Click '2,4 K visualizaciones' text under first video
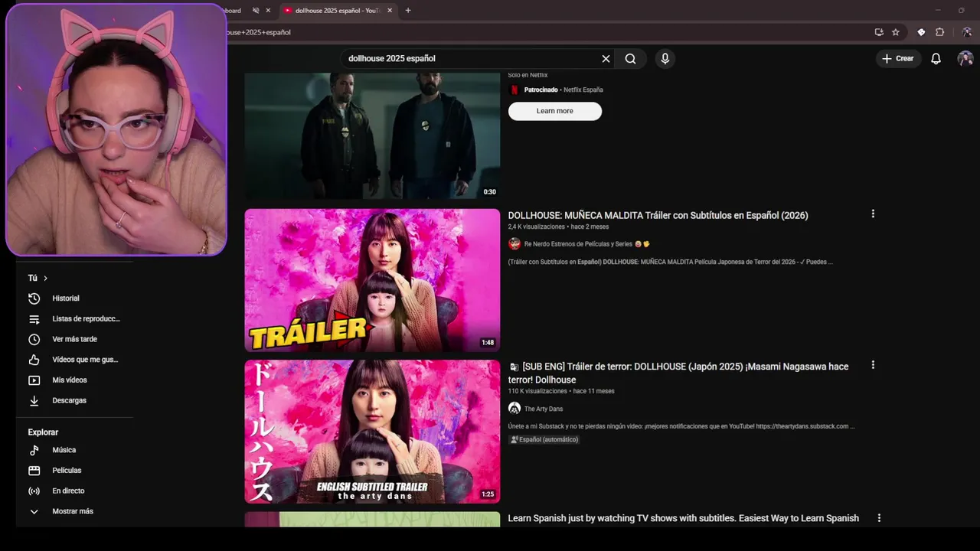Image resolution: width=980 pixels, height=551 pixels. click(537, 227)
